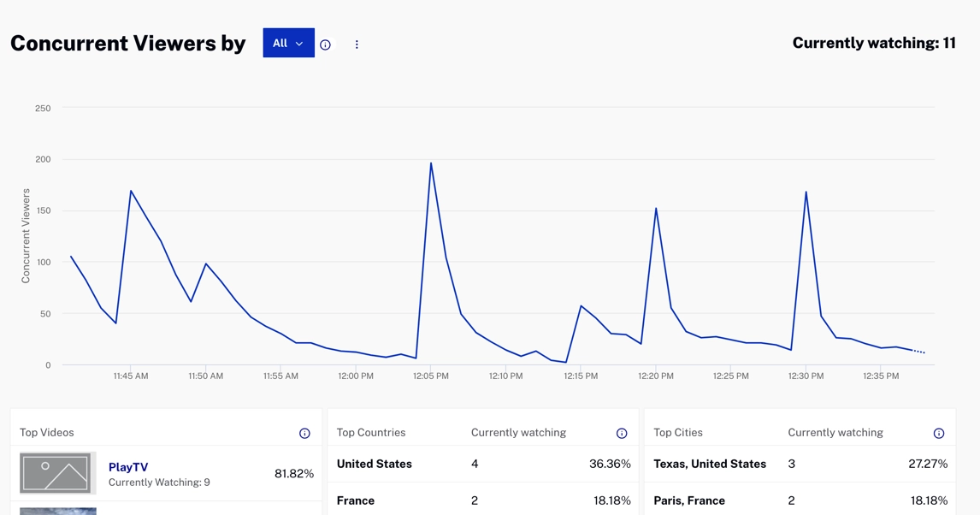Image resolution: width=980 pixels, height=515 pixels.
Task: Open the three-dot more options menu
Action: 357,44
